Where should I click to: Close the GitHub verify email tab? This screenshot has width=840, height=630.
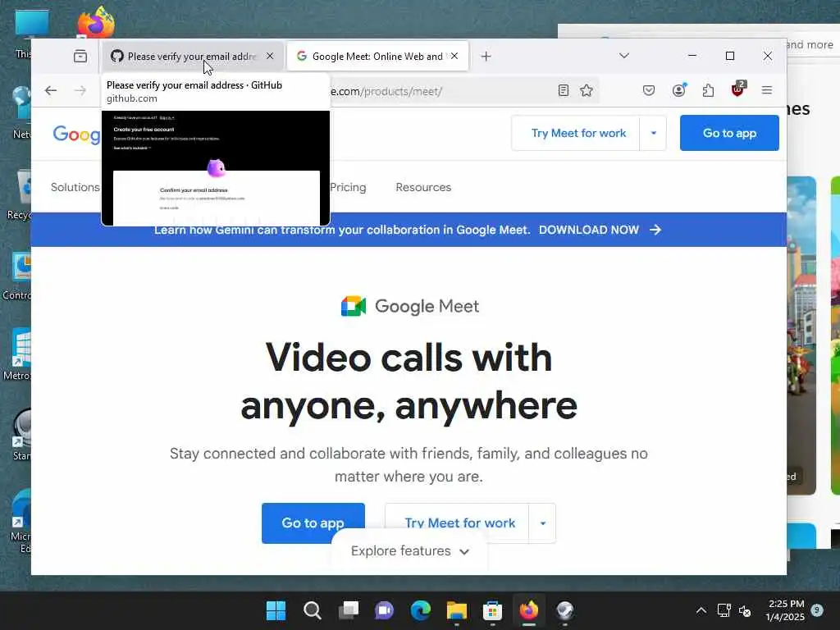click(x=270, y=56)
